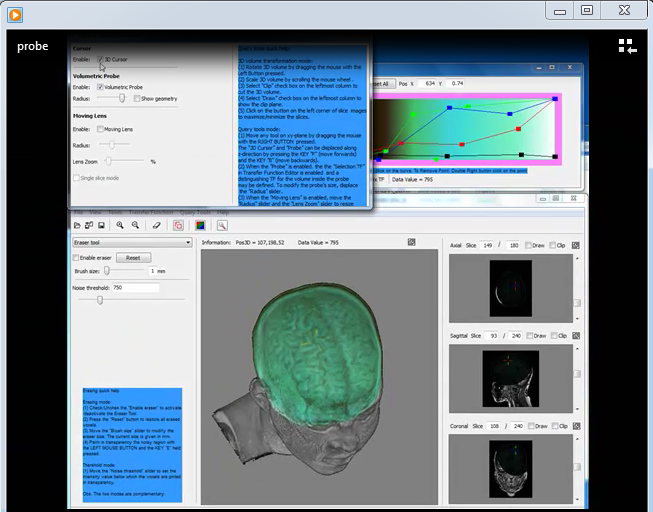Click the Axial view scroll down arrow

click(577, 319)
